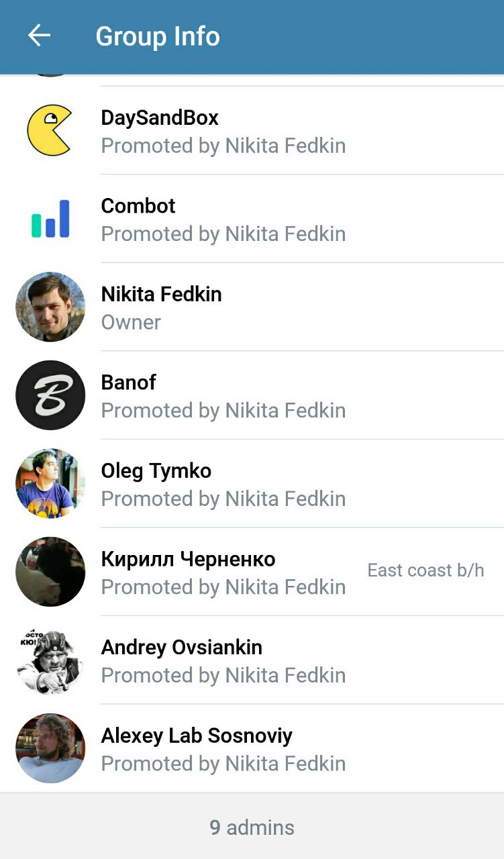Viewport: 504px width, 859px height.
Task: Tap the "East coast b/h" admin title
Action: 425,570
